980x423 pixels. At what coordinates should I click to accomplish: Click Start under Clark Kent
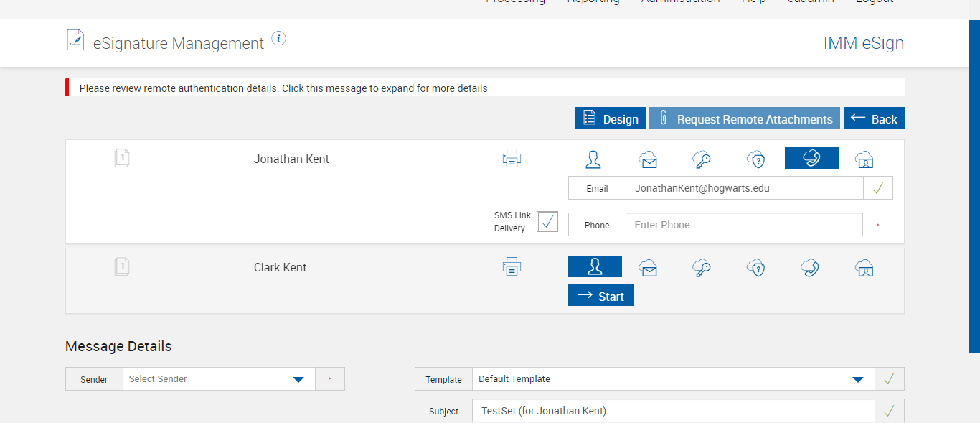click(x=601, y=296)
